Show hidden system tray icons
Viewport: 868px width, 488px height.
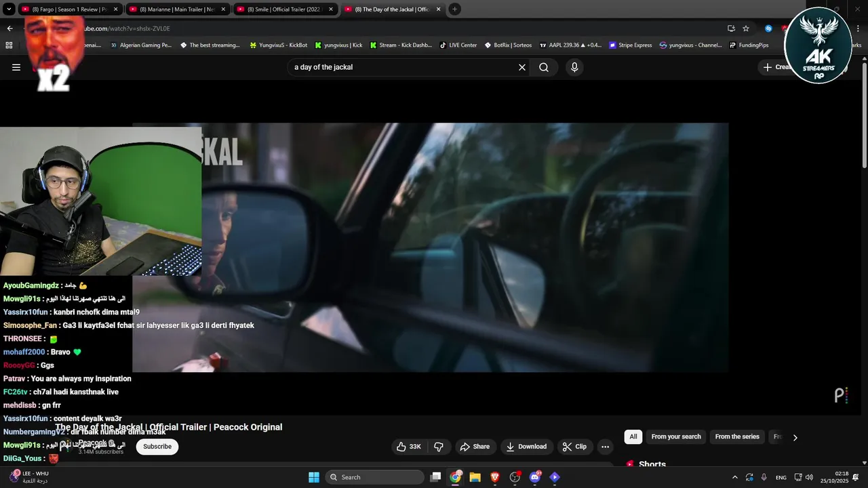point(734,477)
